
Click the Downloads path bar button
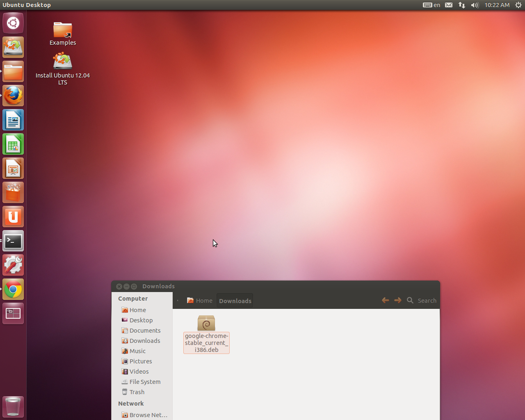[235, 301]
